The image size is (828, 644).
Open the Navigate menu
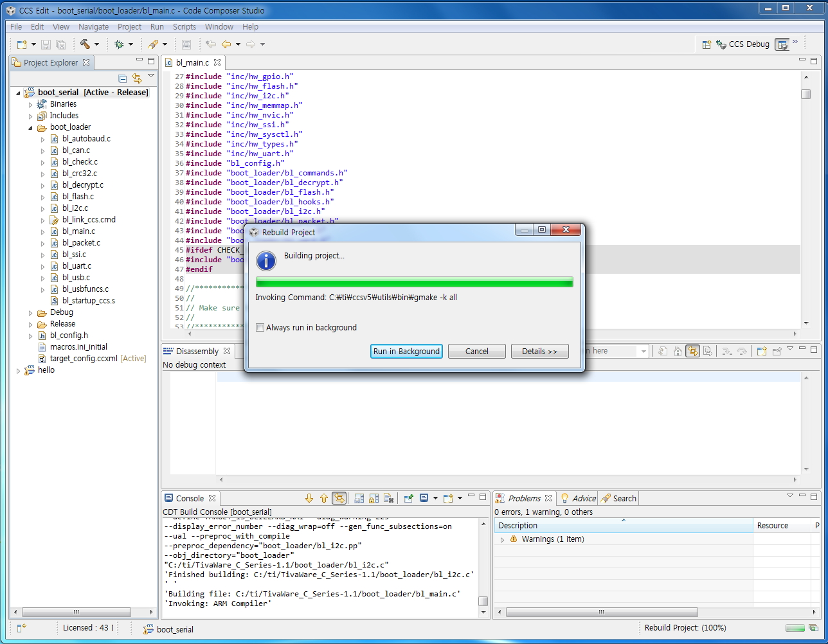(94, 26)
